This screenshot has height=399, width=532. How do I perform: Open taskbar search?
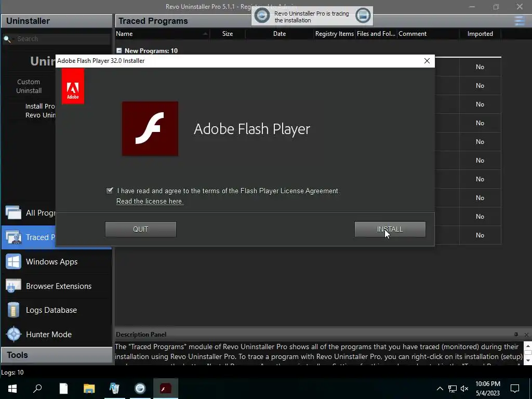(x=37, y=388)
